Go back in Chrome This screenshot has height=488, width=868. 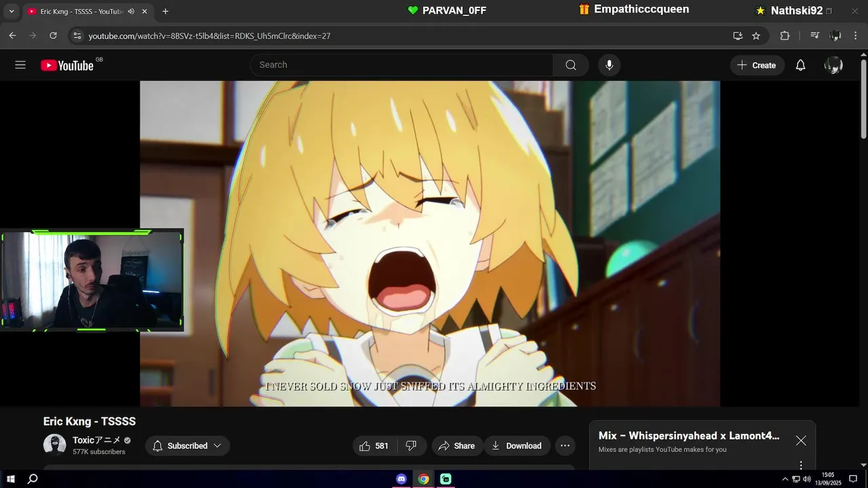pyautogui.click(x=12, y=36)
